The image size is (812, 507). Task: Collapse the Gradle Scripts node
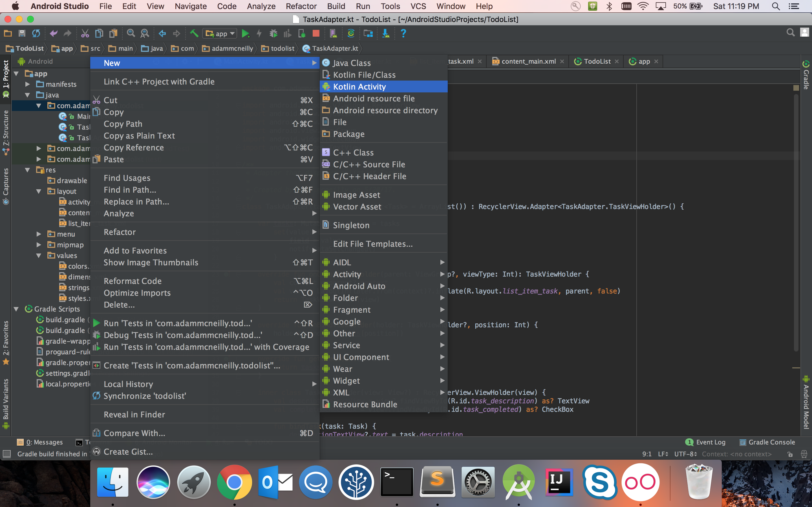click(x=16, y=309)
